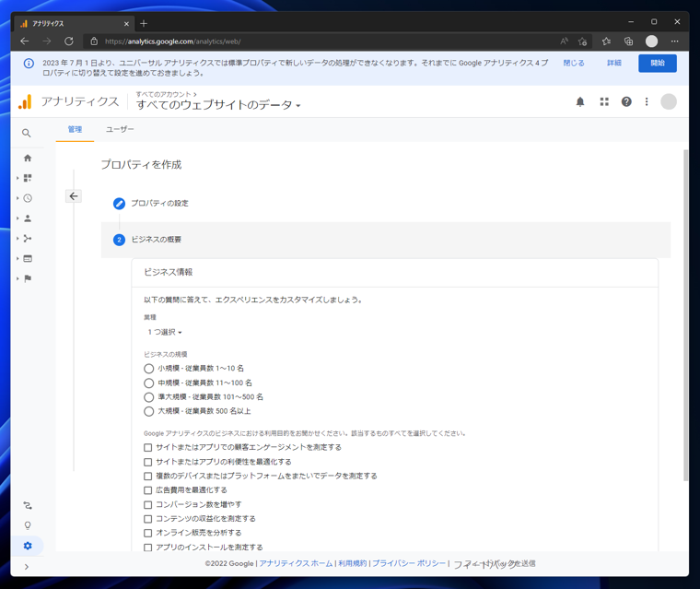This screenshot has width=700, height=589.
Task: Select 準大規模 101〜500 名 radio button
Action: (x=148, y=397)
